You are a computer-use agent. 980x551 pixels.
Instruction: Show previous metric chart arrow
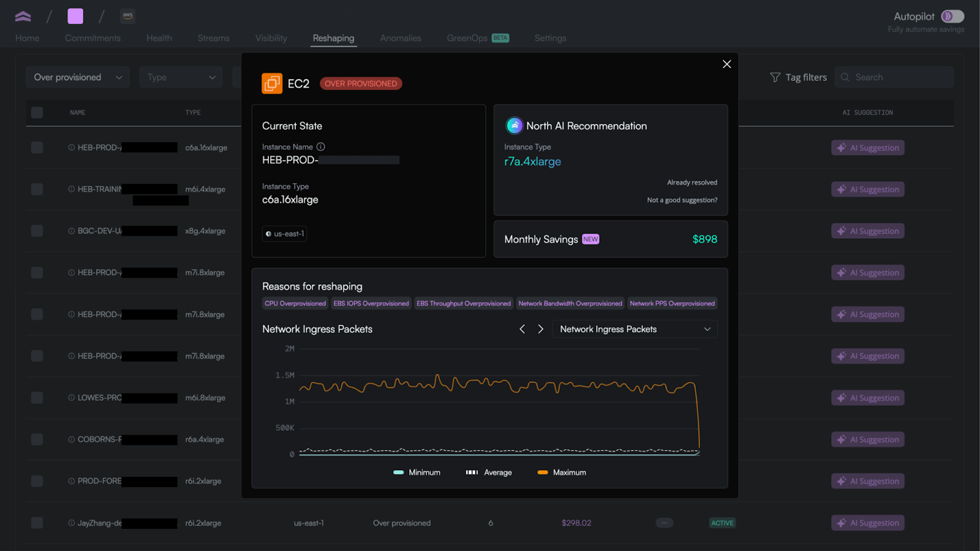[x=522, y=329]
